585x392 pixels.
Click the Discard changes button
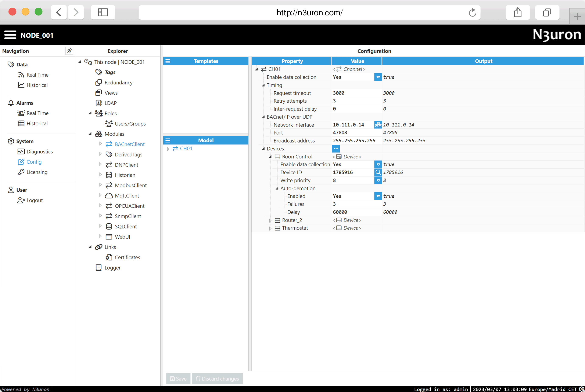[x=217, y=379]
